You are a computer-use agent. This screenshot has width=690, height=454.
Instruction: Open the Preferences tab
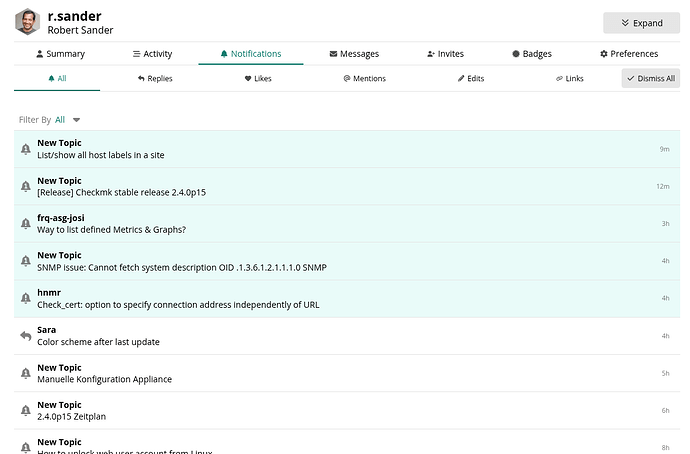coord(628,54)
